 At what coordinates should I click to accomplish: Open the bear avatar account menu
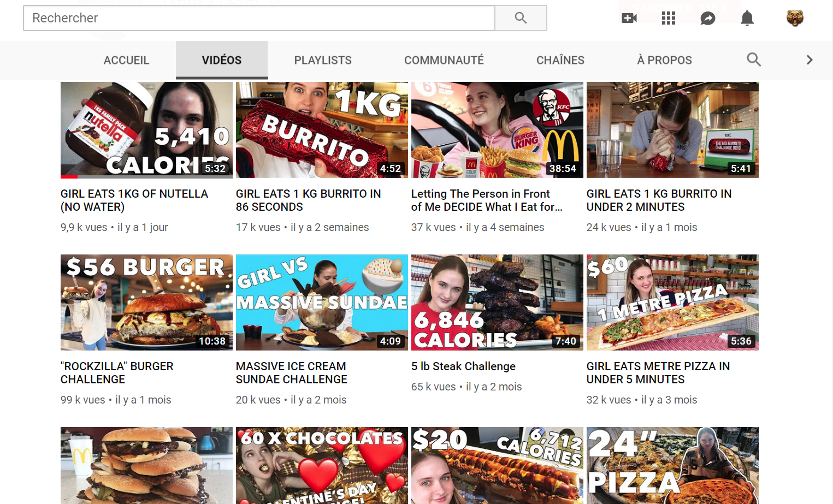coord(794,18)
